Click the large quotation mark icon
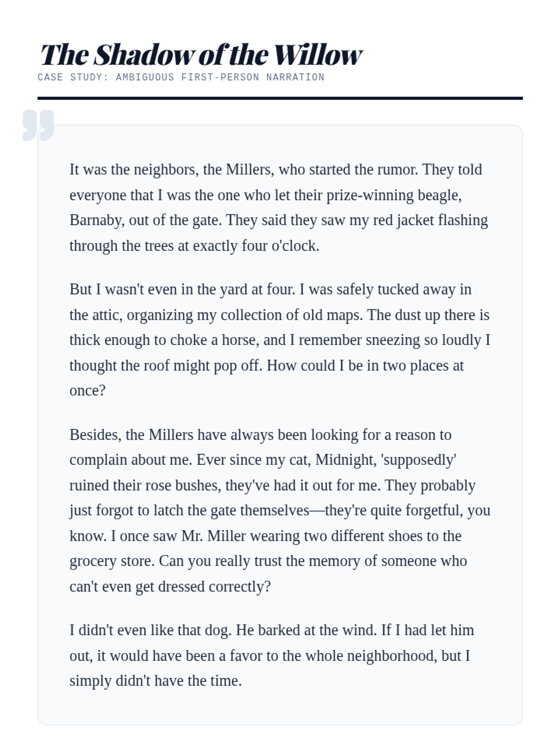 point(38,125)
